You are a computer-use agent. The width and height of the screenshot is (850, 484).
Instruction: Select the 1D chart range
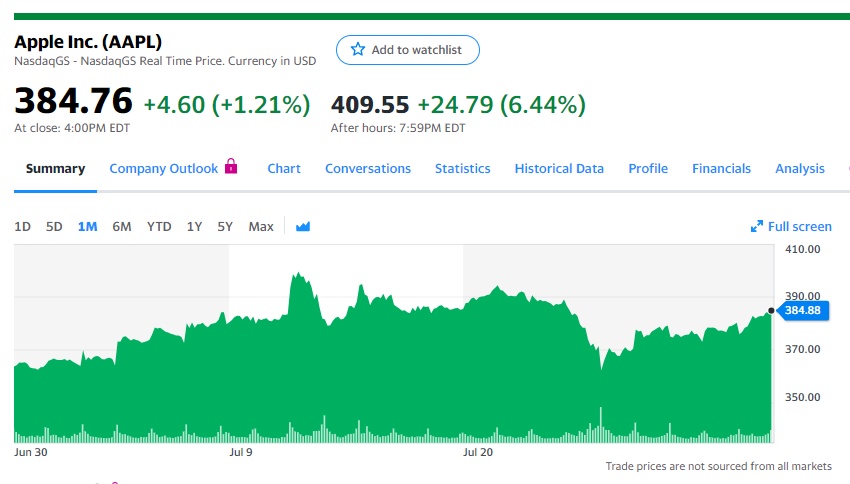point(22,227)
